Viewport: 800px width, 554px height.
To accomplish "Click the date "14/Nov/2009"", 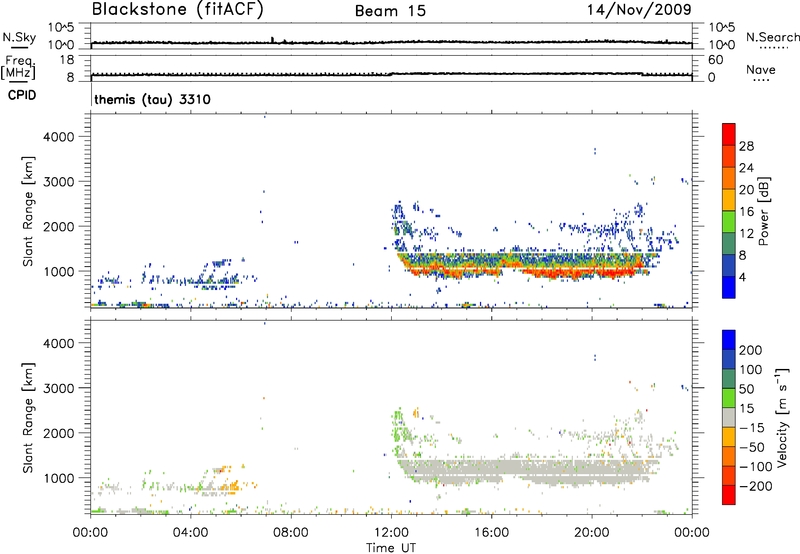I will pos(639,10).
